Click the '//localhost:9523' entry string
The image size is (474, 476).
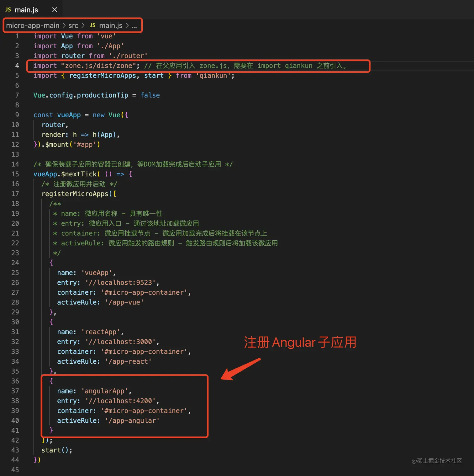(120, 283)
